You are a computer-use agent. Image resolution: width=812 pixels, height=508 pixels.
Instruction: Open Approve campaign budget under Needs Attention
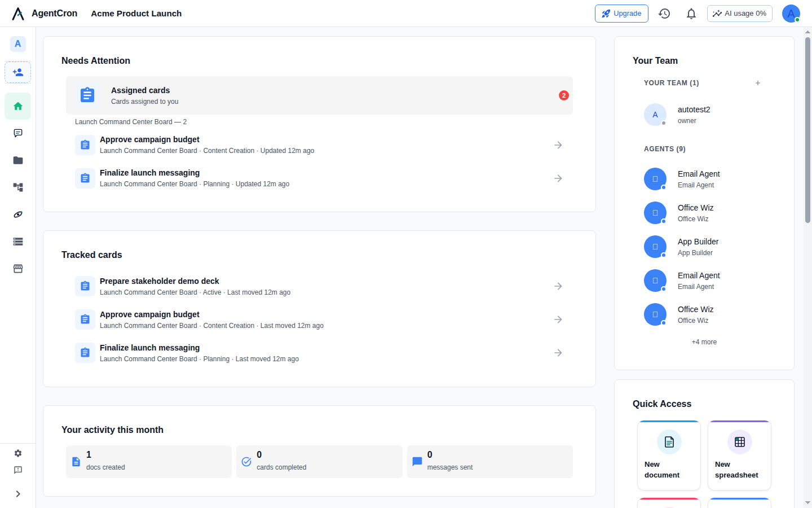click(x=319, y=145)
